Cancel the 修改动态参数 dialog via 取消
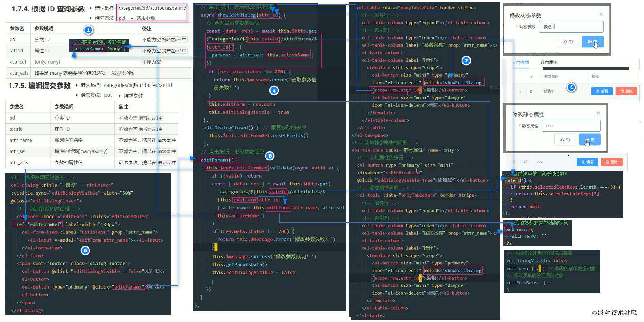Screen dimensions: 644x322 click(568, 42)
